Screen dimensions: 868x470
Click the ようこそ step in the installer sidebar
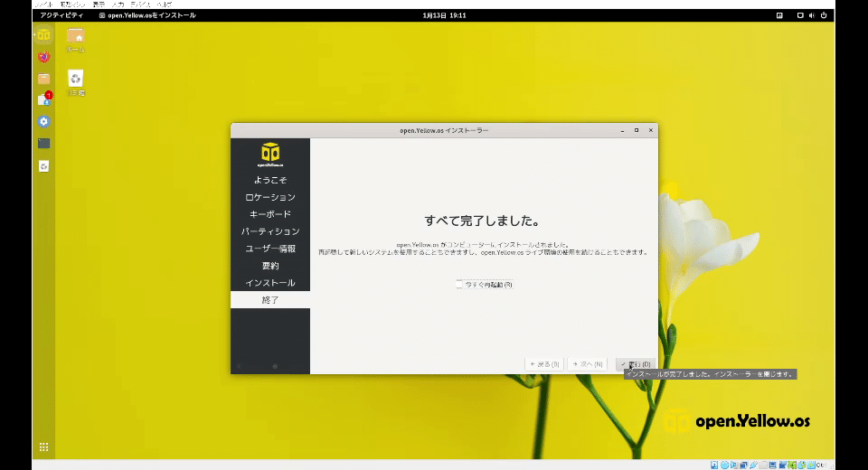tap(270, 180)
